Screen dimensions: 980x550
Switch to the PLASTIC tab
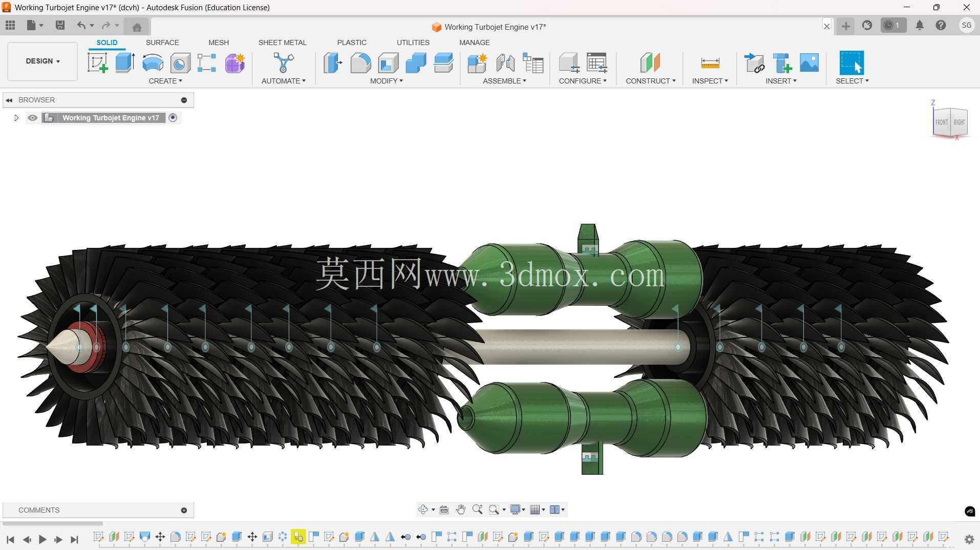(352, 43)
